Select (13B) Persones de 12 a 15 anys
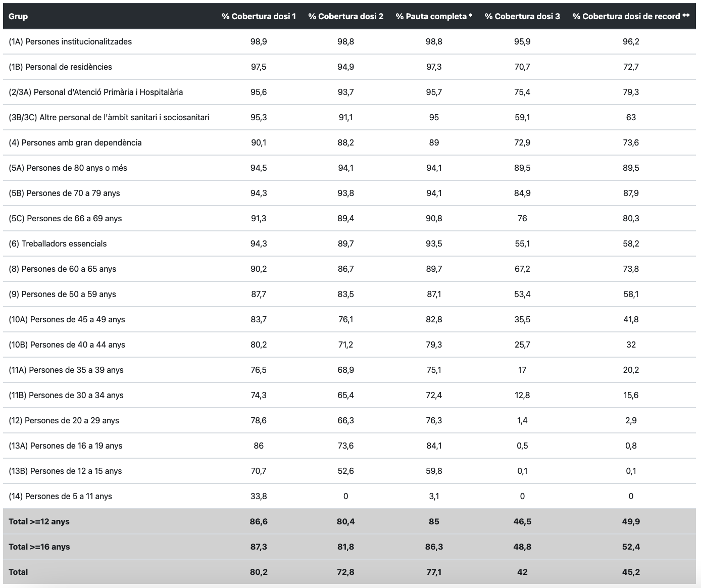This screenshot has width=701, height=588. (x=65, y=471)
